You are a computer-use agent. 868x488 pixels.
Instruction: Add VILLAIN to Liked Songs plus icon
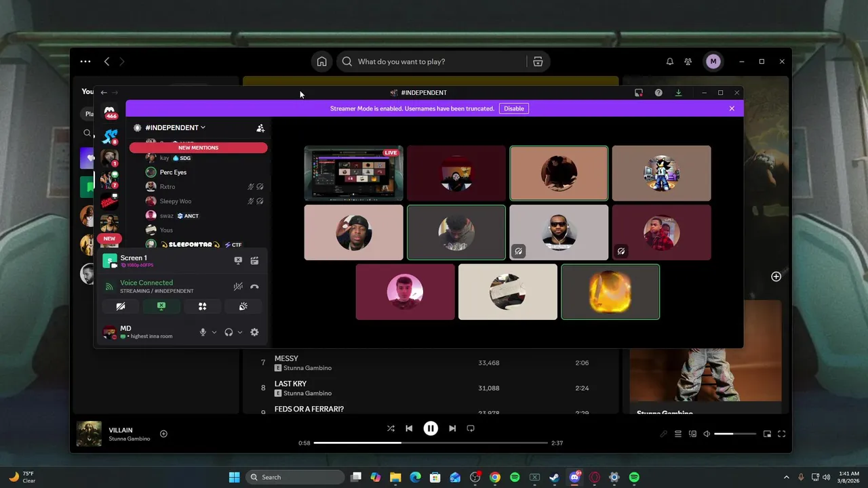coord(163,434)
